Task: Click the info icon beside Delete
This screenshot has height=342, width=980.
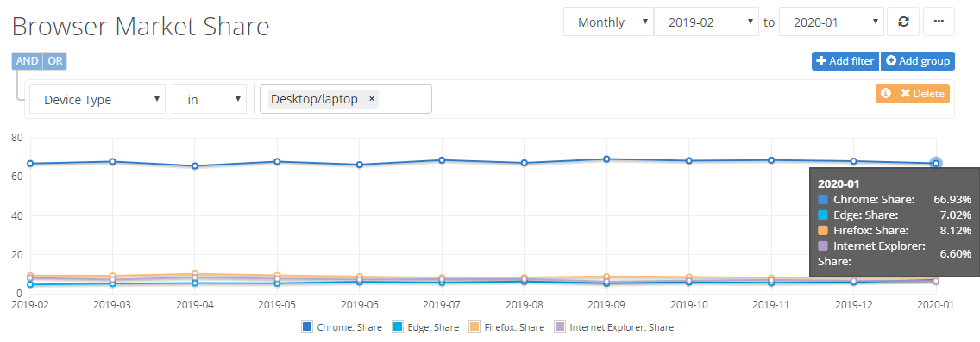Action: pyautogui.click(x=885, y=94)
